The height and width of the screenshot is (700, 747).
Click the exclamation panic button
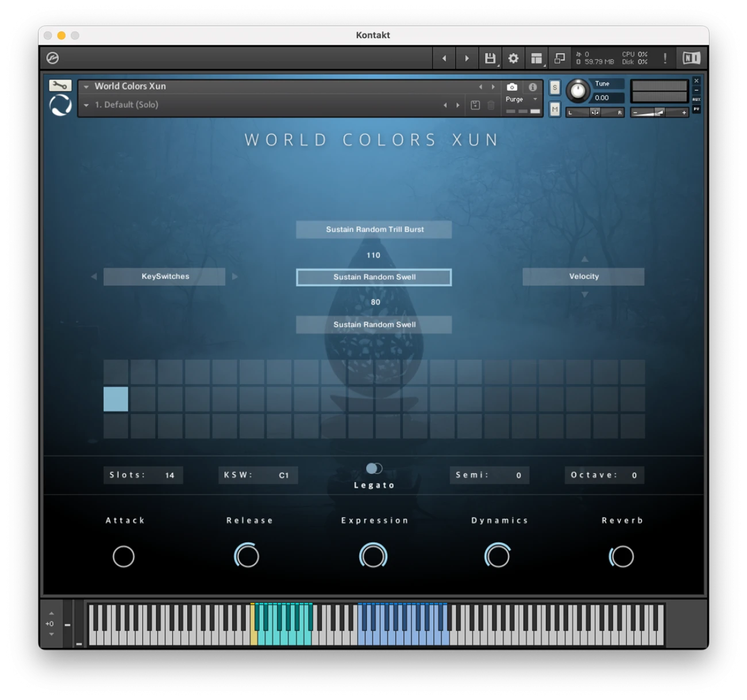665,58
